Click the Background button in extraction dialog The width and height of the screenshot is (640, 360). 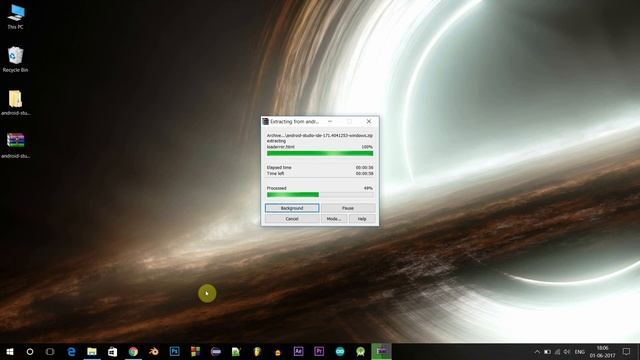292,208
